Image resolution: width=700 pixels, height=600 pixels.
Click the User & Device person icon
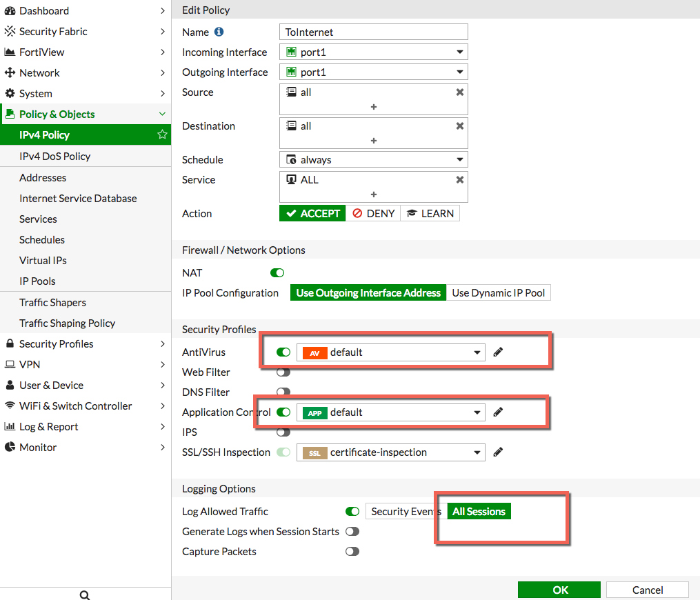[x=10, y=385]
